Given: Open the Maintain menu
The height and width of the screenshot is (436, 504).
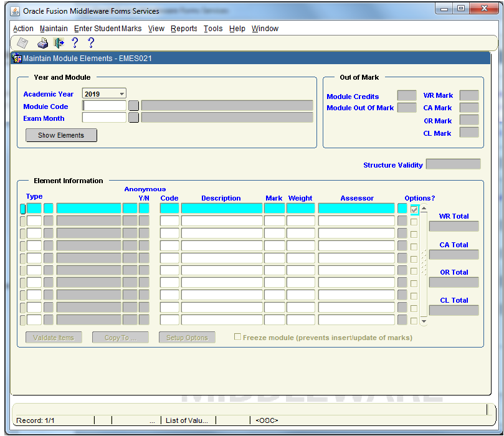Looking at the screenshot, I should pos(54,29).
